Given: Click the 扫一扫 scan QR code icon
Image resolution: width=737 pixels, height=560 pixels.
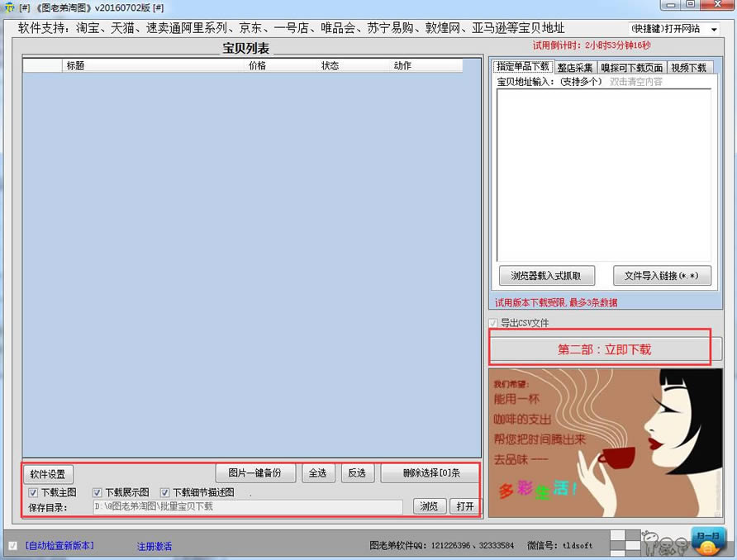Looking at the screenshot, I should coord(708,542).
